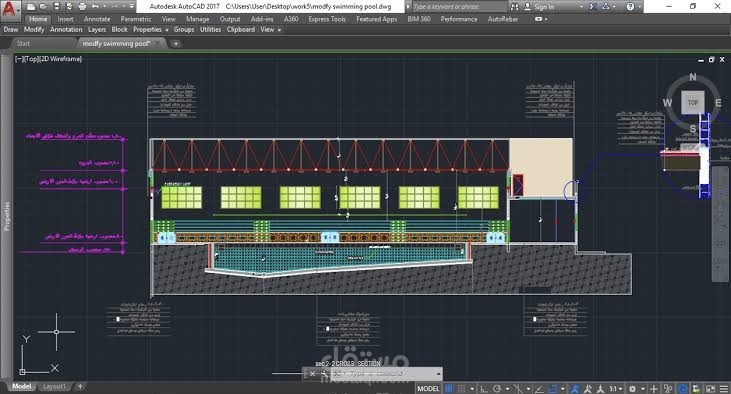
Task: Click the TOP face of the ViewCube
Action: coord(693,103)
